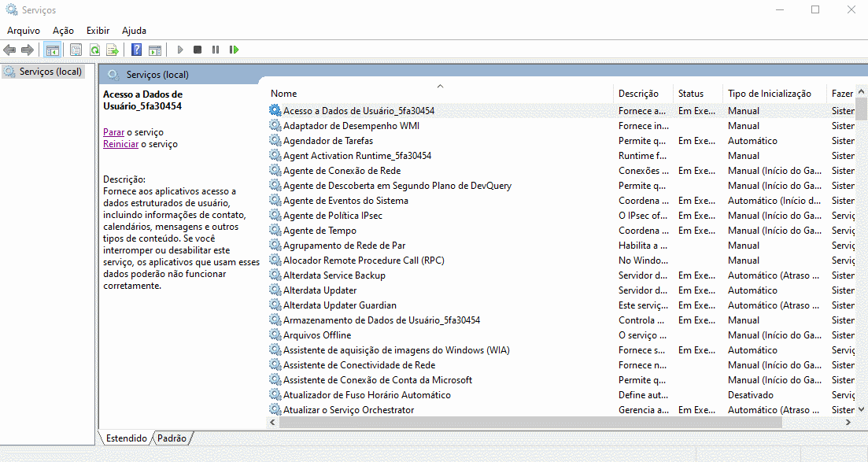Image resolution: width=868 pixels, height=462 pixels.
Task: Click the horizontal scrollbar right arrow
Action: (848, 422)
